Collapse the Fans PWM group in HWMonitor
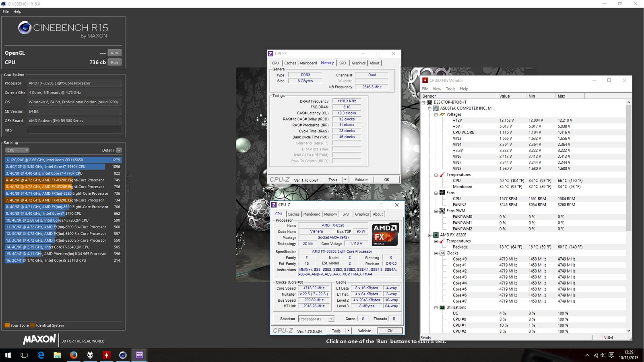This screenshot has height=362, width=644. pos(435,210)
